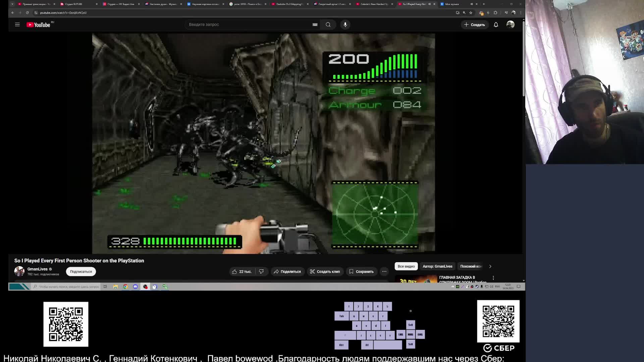Show next filter chips with arrow
The height and width of the screenshot is (362, 644).
490,266
